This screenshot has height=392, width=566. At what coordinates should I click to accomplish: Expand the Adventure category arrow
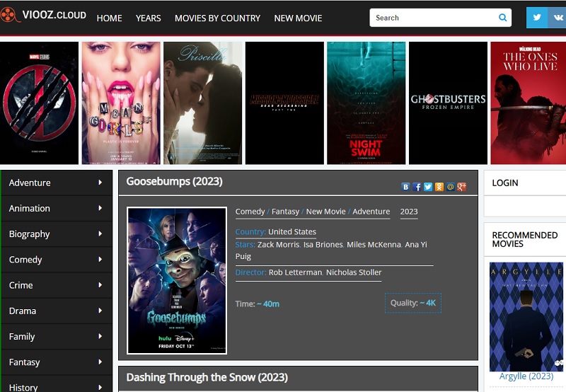100,183
